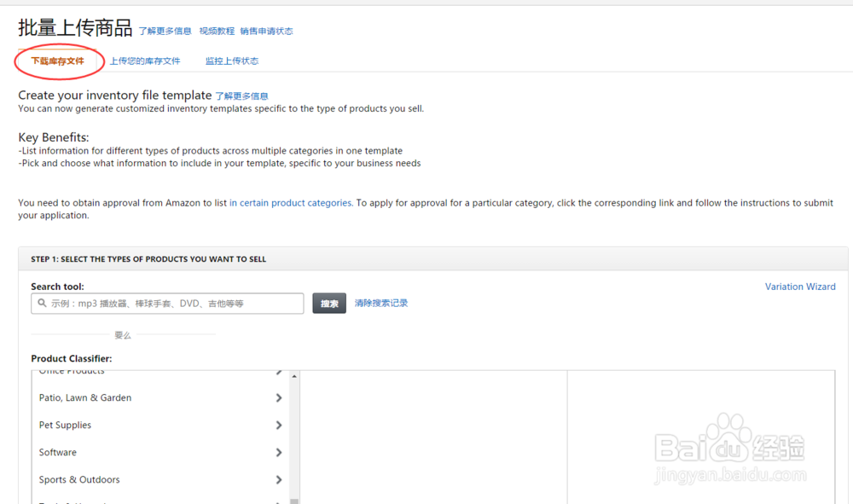Image resolution: width=853 pixels, height=504 pixels.
Task: Click the 搜索 search button
Action: [329, 304]
